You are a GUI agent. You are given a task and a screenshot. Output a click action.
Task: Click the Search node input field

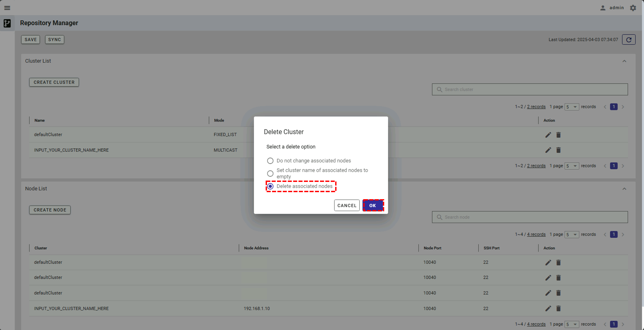tap(530, 217)
